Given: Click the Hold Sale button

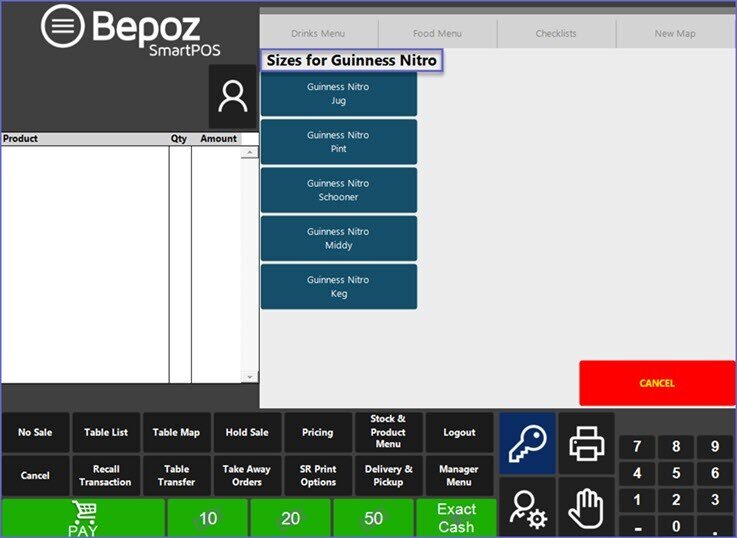Looking at the screenshot, I should tap(247, 432).
